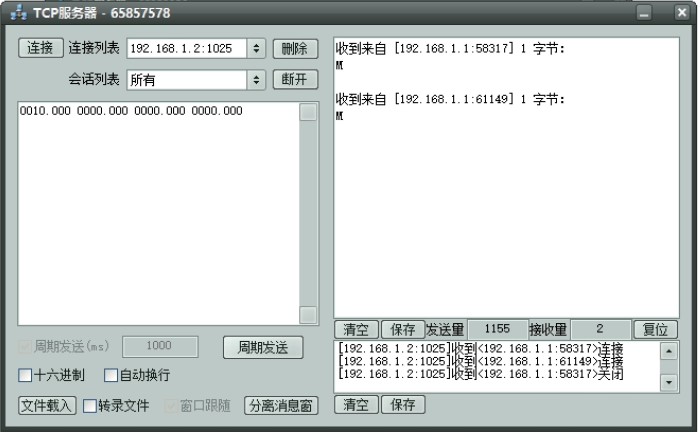Screen dimensions: 698x433
Task: Click the 周期发送 button
Action: click(x=263, y=348)
